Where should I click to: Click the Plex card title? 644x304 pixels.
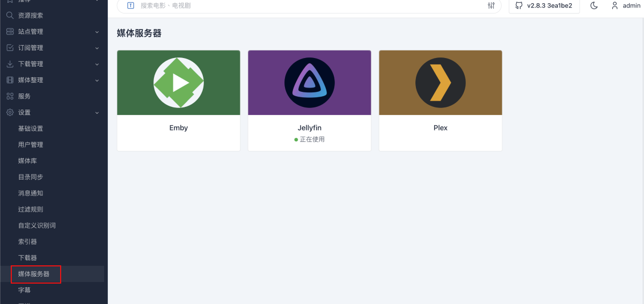point(441,128)
